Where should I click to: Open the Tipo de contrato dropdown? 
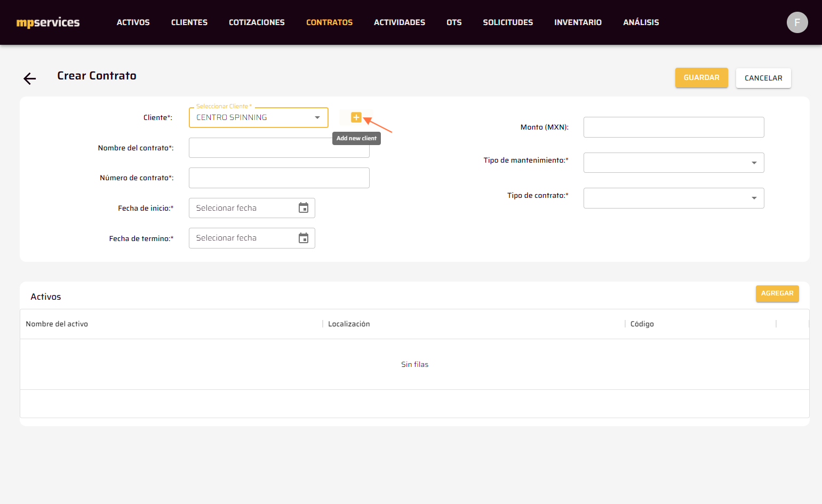pos(673,198)
